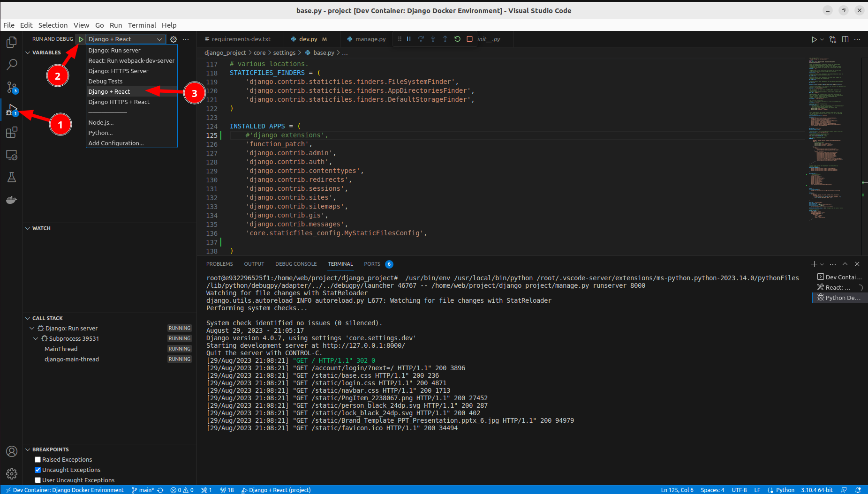Open the Extensions view
The image size is (868, 494).
click(x=12, y=133)
